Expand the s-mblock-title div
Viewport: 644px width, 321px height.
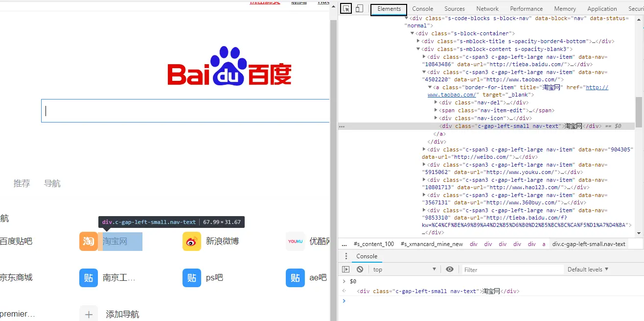pos(418,41)
